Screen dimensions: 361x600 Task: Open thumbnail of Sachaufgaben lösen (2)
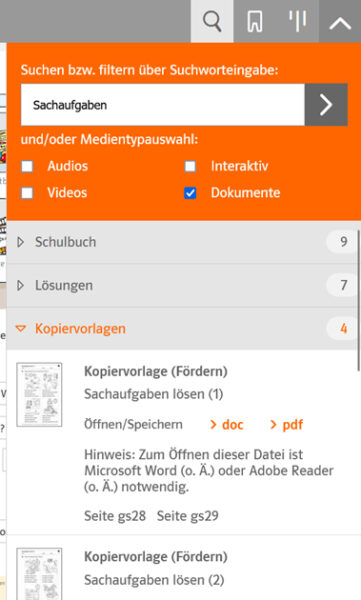point(39,574)
